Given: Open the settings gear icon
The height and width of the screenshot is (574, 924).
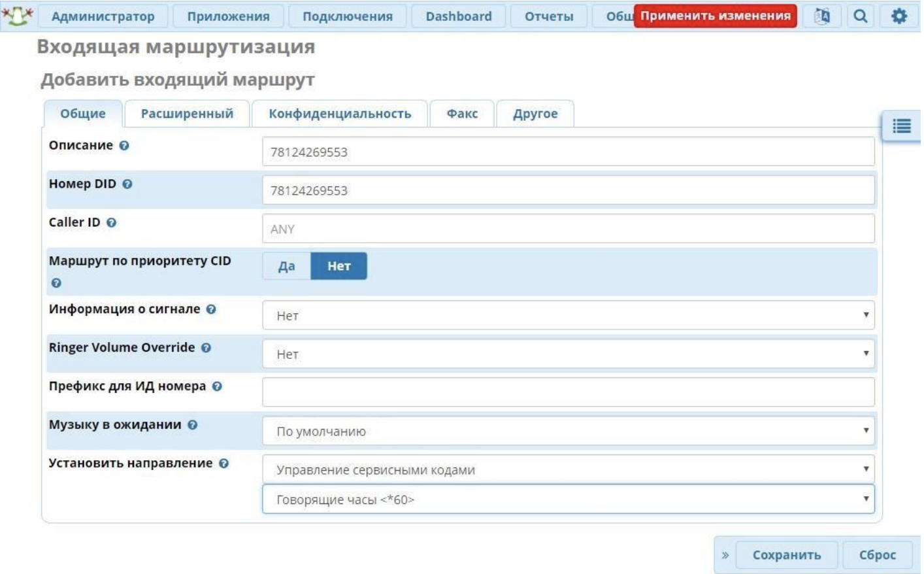Looking at the screenshot, I should tap(899, 16).
